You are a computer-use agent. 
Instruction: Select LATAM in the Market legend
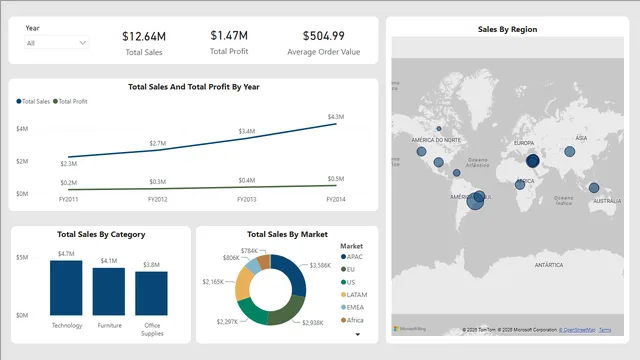point(354,295)
